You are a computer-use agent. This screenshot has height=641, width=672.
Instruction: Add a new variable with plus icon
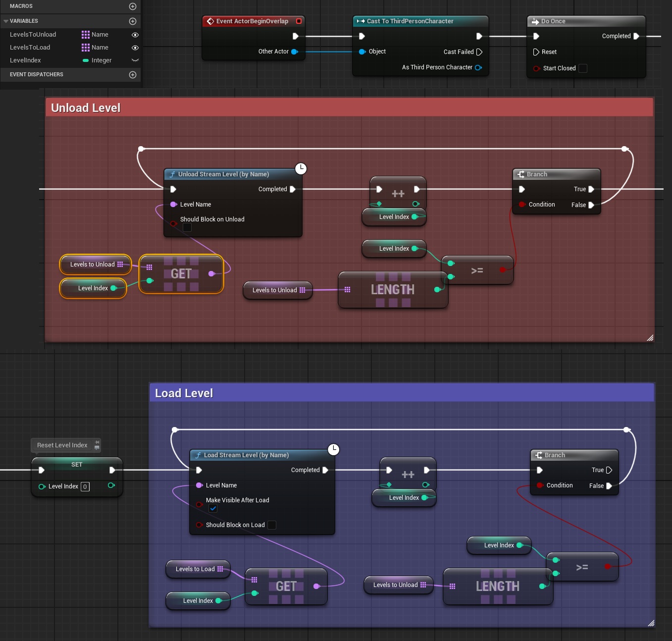click(x=132, y=21)
